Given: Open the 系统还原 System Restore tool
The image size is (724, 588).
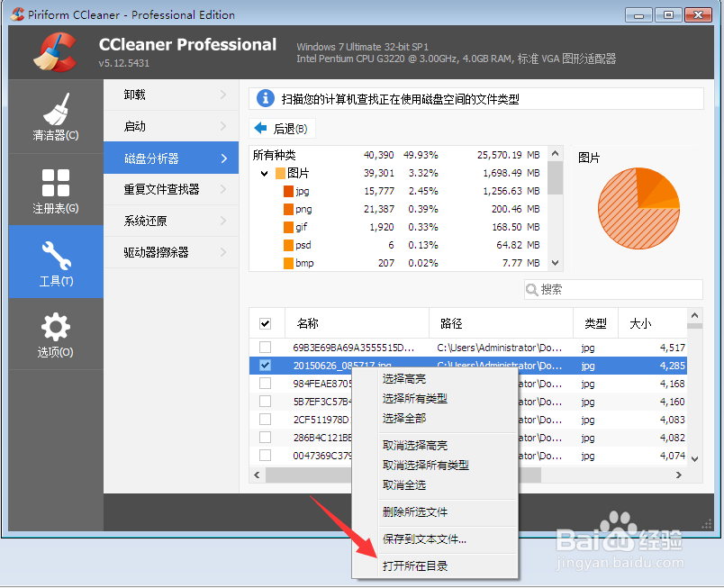Looking at the screenshot, I should point(171,221).
